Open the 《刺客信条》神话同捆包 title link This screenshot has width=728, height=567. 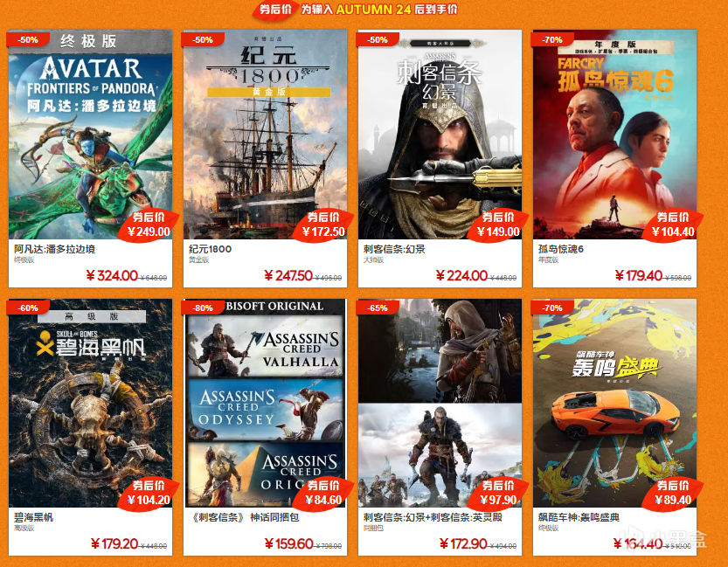244,517
